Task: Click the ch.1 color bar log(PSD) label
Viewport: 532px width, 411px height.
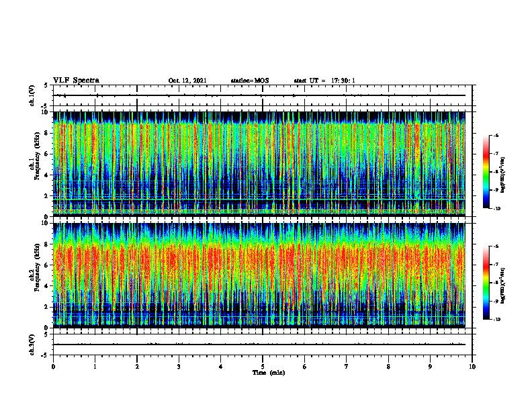Action: [x=503, y=175]
